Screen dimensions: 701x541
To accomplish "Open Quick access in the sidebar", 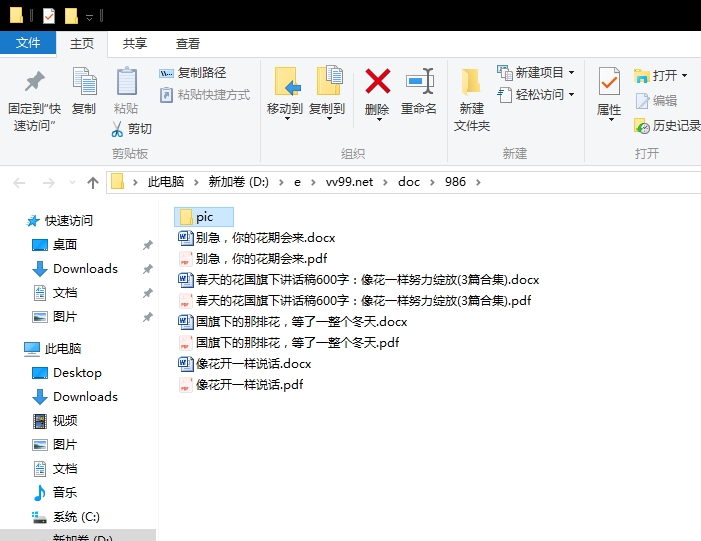I will pos(60,220).
